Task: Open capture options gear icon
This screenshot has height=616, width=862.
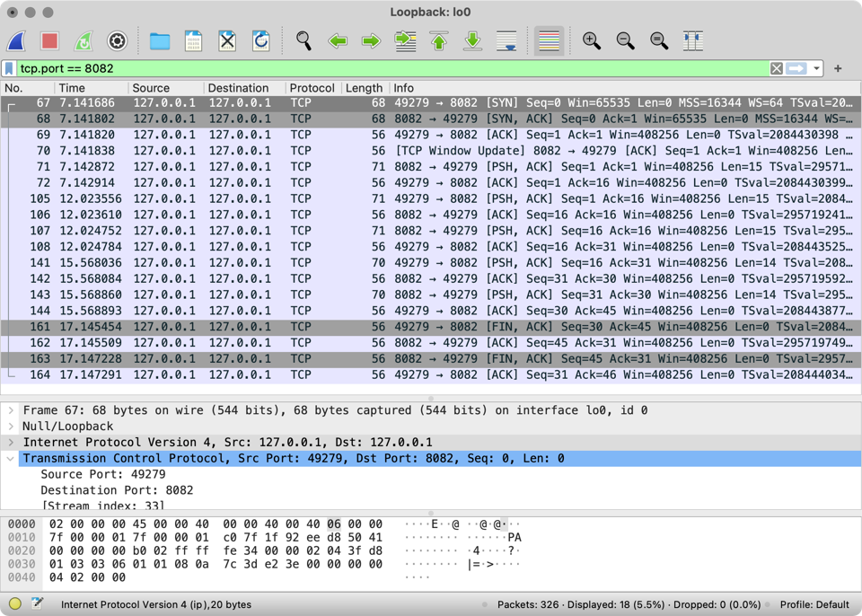Action: 117,40
